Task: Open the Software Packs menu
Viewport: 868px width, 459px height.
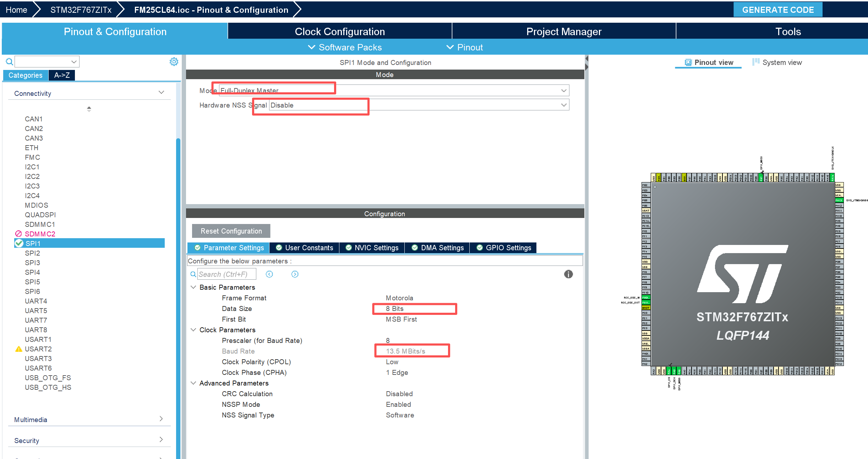Action: tap(345, 47)
